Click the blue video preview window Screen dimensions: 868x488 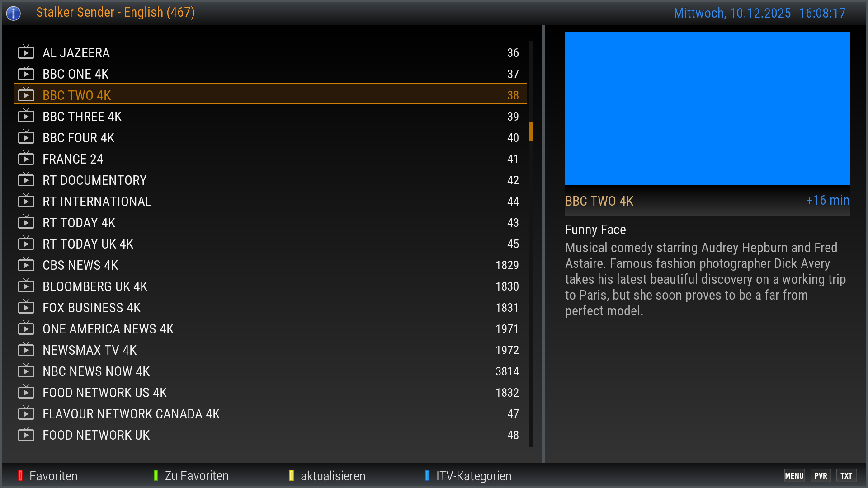(x=707, y=108)
